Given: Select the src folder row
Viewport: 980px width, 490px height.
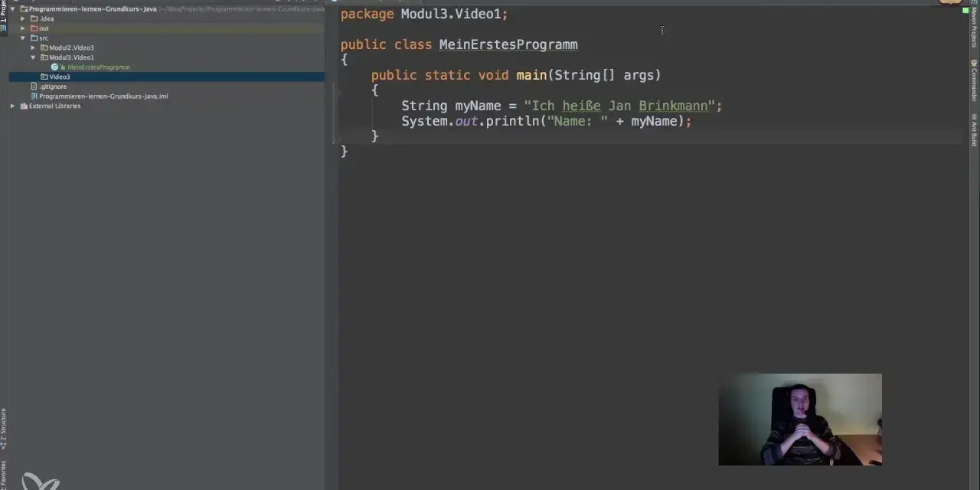Looking at the screenshot, I should (39, 38).
